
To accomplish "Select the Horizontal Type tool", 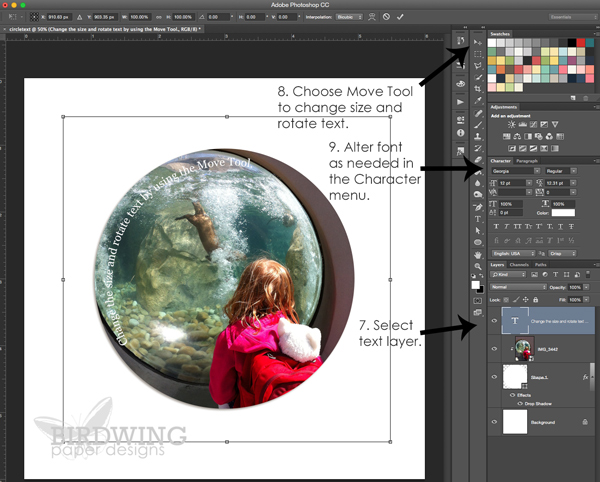I will tap(476, 217).
